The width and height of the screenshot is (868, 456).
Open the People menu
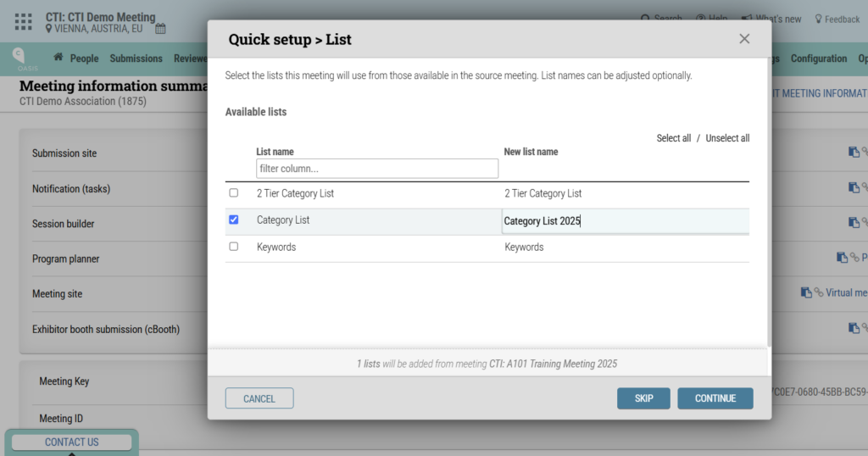coord(84,58)
